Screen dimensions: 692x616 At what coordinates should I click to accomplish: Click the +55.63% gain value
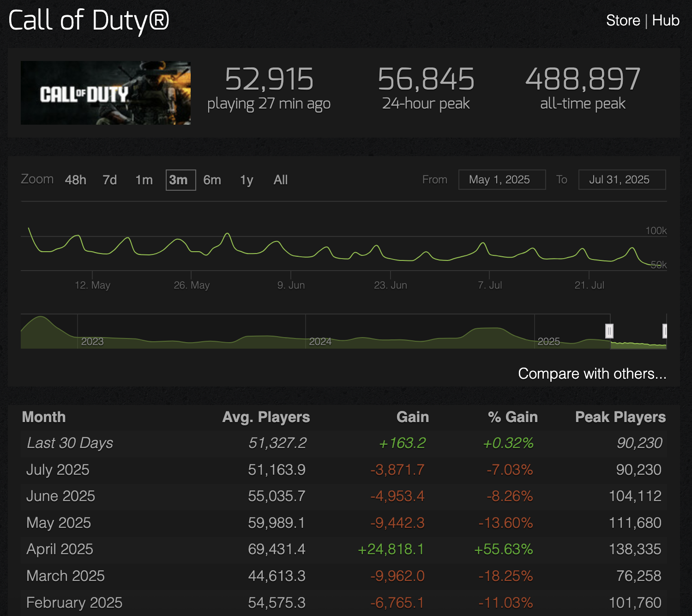point(504,549)
